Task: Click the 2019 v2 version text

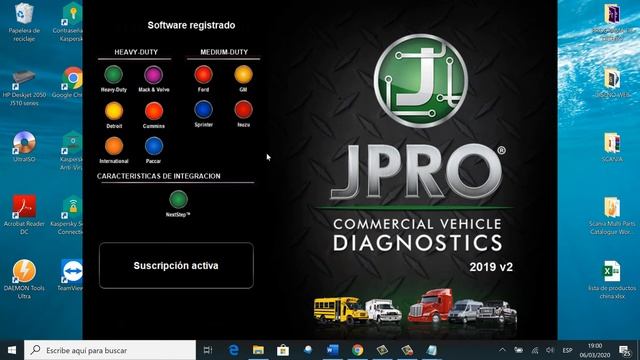Action: [491, 267]
